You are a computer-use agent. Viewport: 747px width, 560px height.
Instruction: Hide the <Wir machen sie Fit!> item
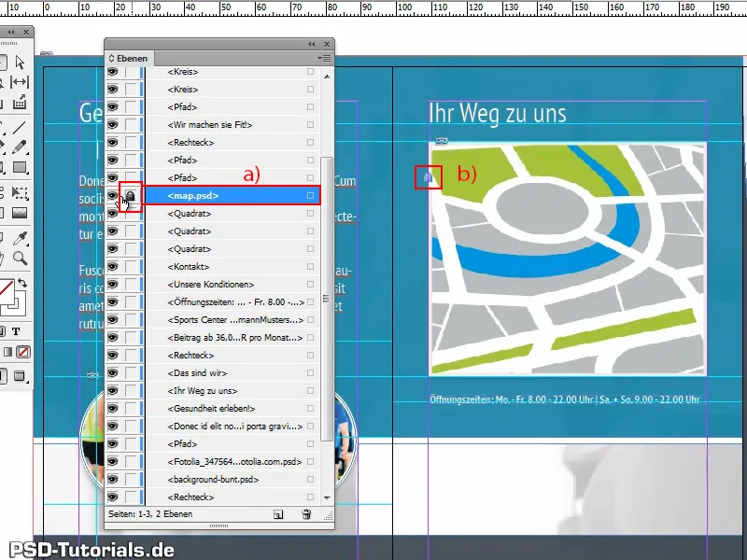112,124
